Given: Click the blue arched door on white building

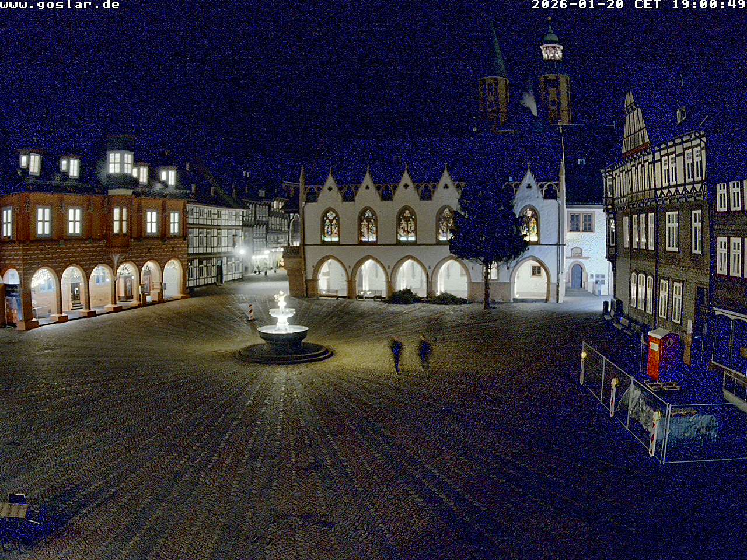Looking at the screenshot, I should pos(577,276).
